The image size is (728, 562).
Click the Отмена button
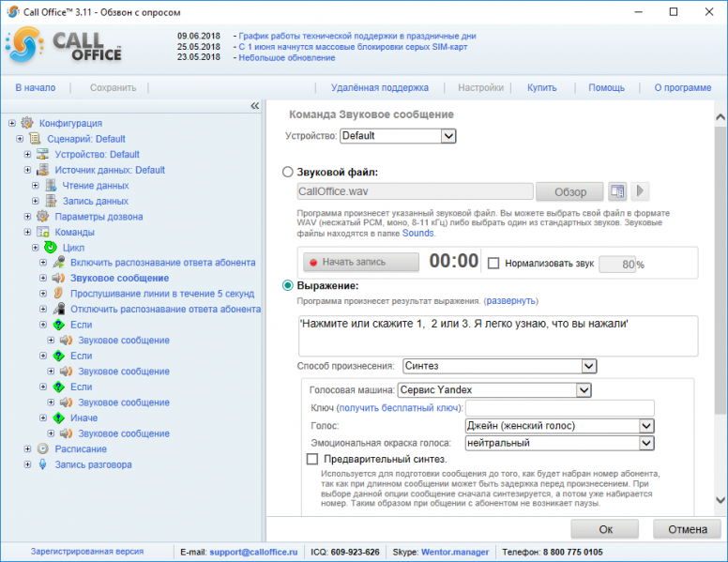tap(688, 529)
